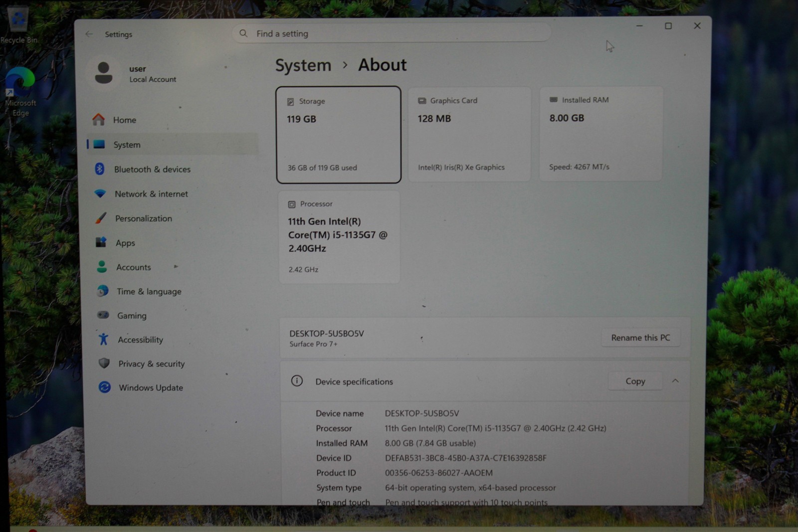This screenshot has height=532, width=798.
Task: Open Bluetooth & devices settings
Action: pyautogui.click(x=172, y=169)
